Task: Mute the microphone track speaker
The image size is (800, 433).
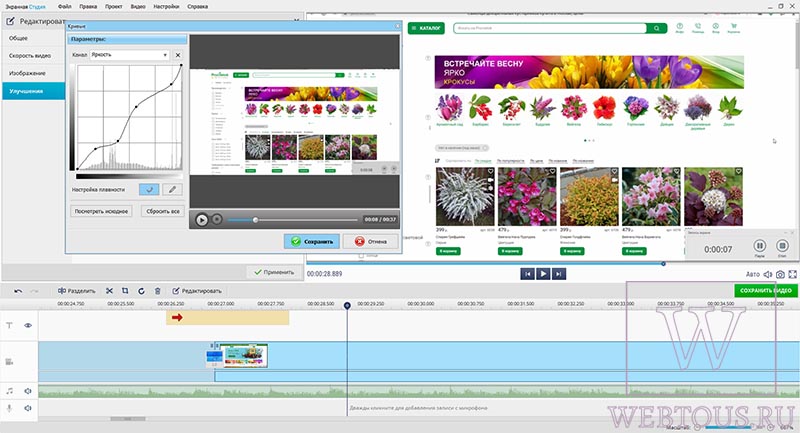Action: [28, 408]
